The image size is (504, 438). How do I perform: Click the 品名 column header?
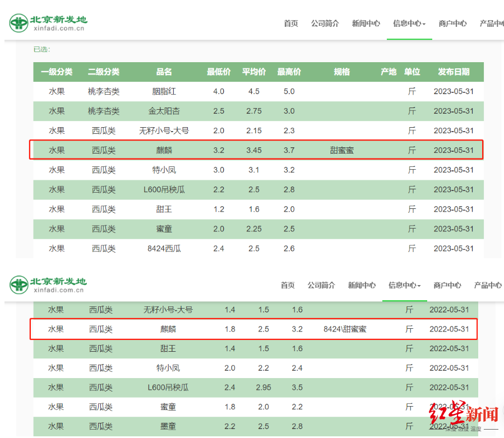[164, 72]
